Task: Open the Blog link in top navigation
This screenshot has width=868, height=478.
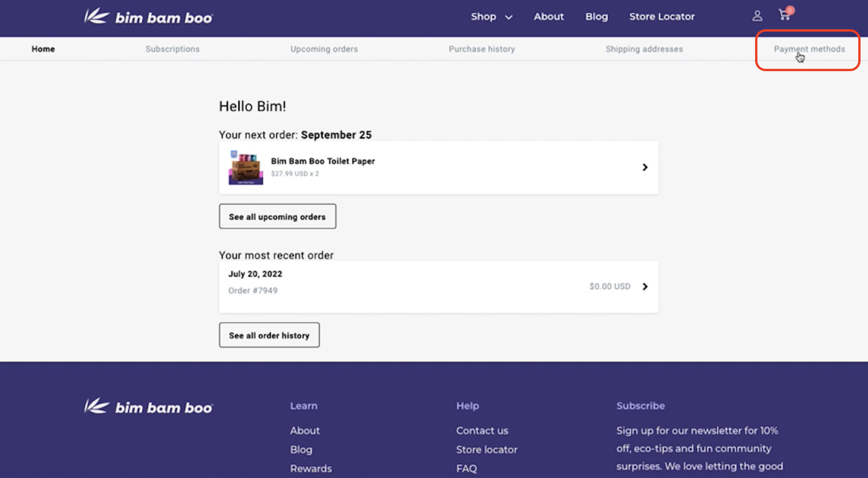Action: click(596, 17)
